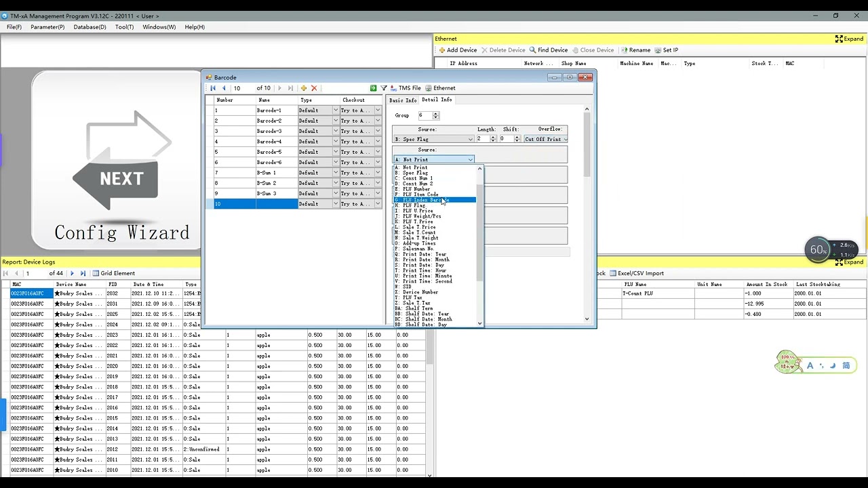Click Device Logs page number field
Screen dimensions: 868x488
[35, 273]
